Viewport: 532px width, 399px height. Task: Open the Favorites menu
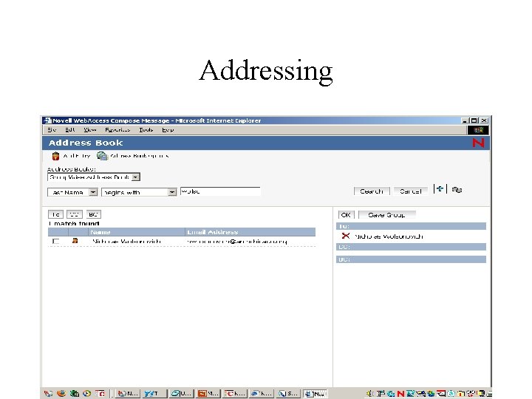(117, 130)
